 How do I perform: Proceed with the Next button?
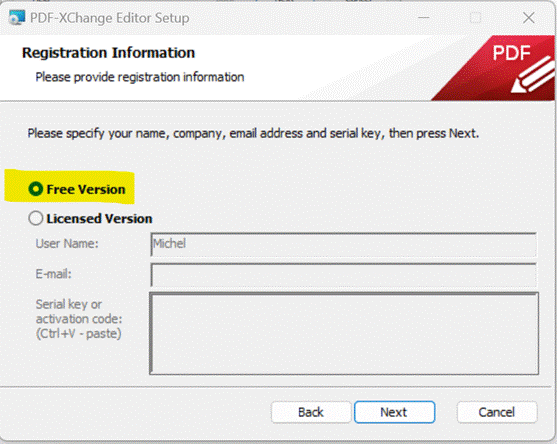point(394,412)
